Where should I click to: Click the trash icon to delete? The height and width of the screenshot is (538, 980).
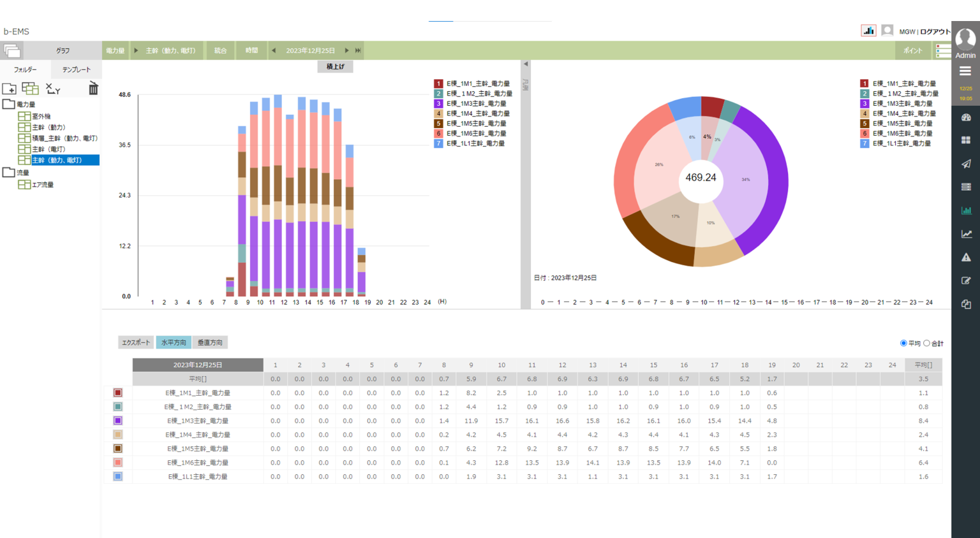pyautogui.click(x=93, y=89)
